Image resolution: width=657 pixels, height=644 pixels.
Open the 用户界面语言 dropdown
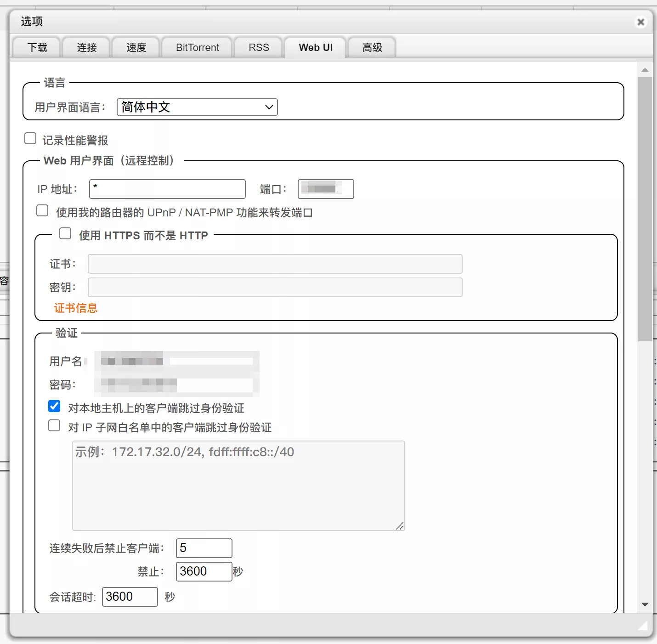[197, 107]
